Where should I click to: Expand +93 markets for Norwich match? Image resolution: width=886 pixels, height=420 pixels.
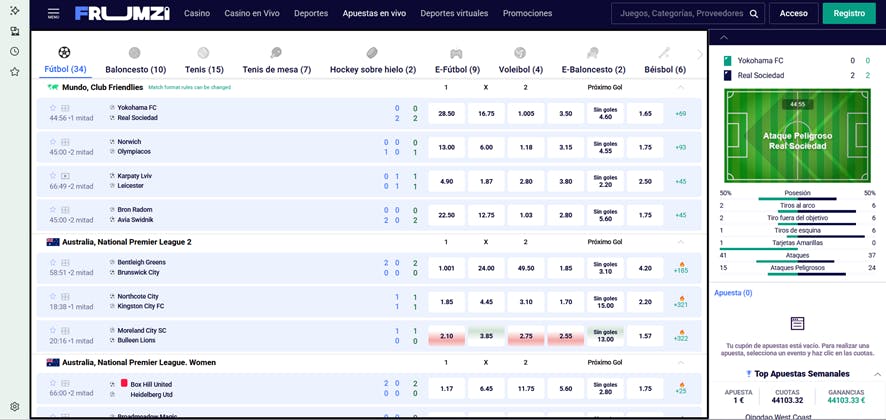point(680,148)
